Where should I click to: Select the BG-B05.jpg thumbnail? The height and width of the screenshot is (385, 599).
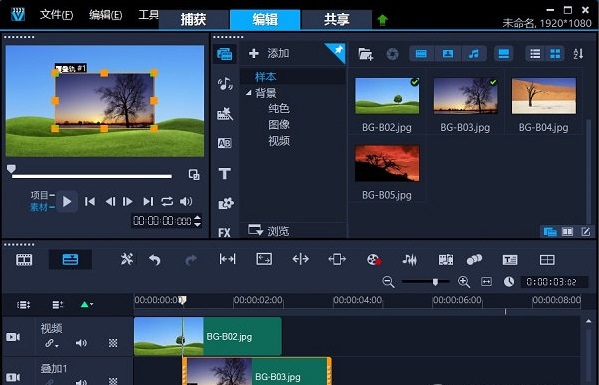[x=387, y=163]
